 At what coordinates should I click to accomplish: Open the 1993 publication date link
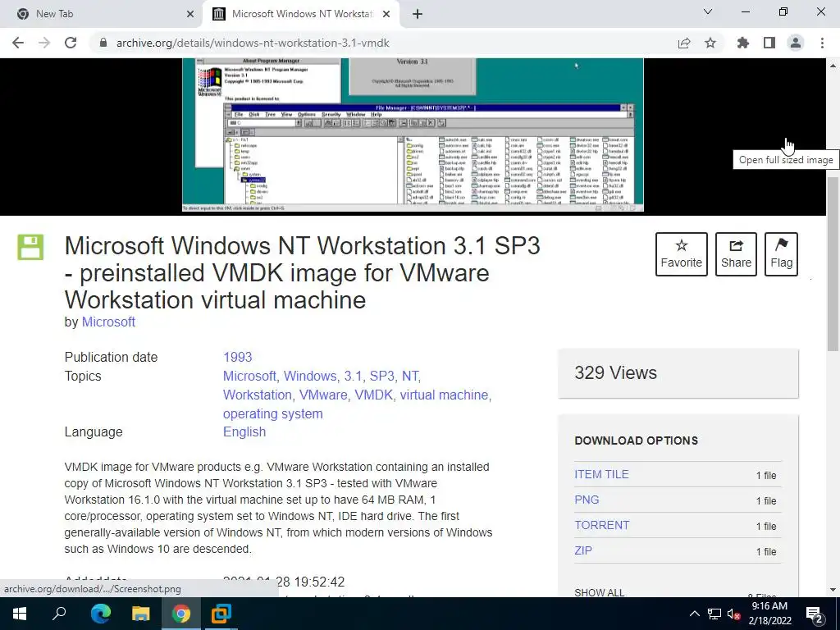[237, 358]
